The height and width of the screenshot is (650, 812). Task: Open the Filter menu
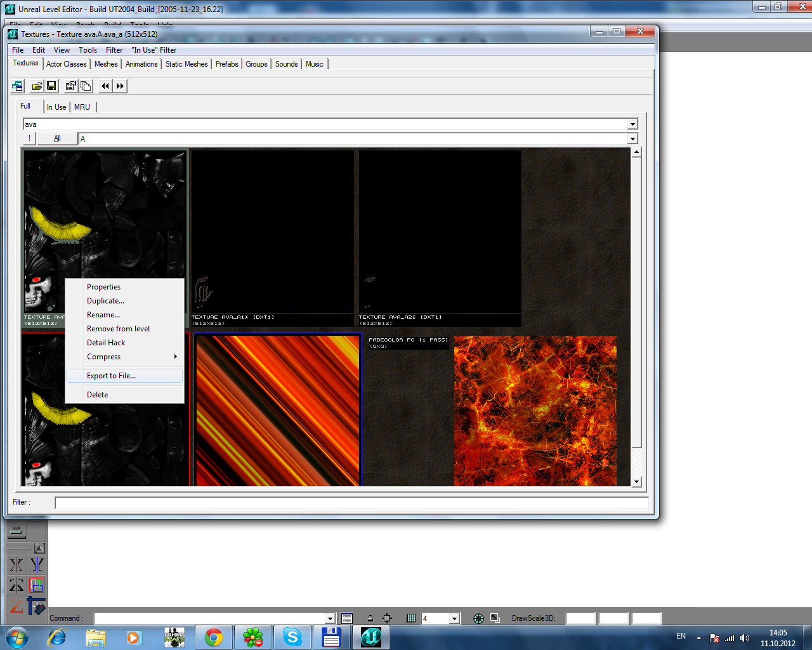click(114, 50)
